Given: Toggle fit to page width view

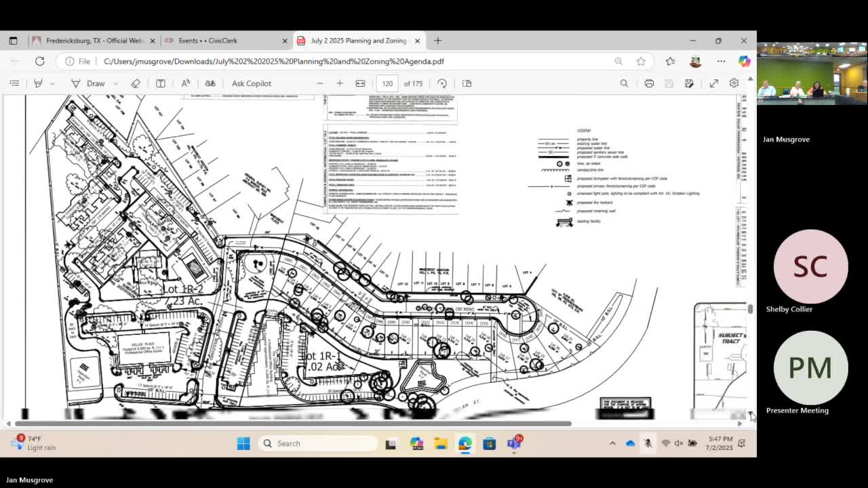Looking at the screenshot, I should point(361,83).
